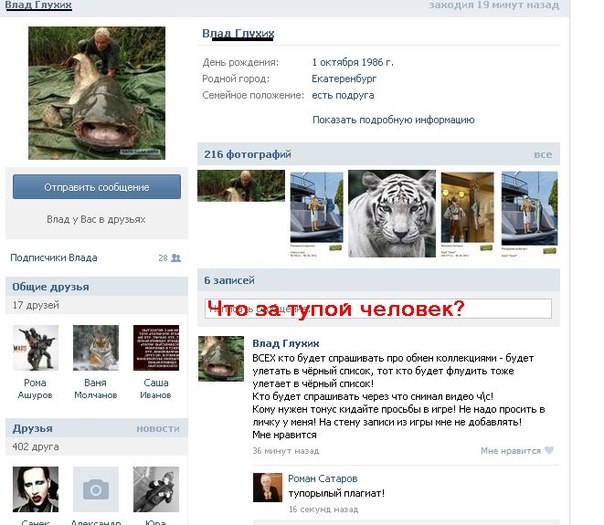This screenshot has width=604, height=525.
Task: Open the large catfish profile photo
Action: pyautogui.click(x=97, y=93)
